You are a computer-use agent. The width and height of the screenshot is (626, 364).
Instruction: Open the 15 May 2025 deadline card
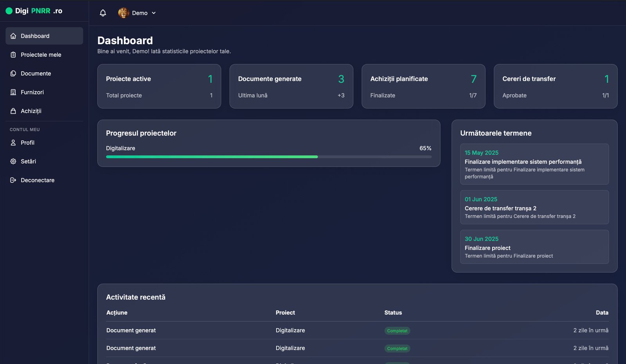click(x=534, y=164)
